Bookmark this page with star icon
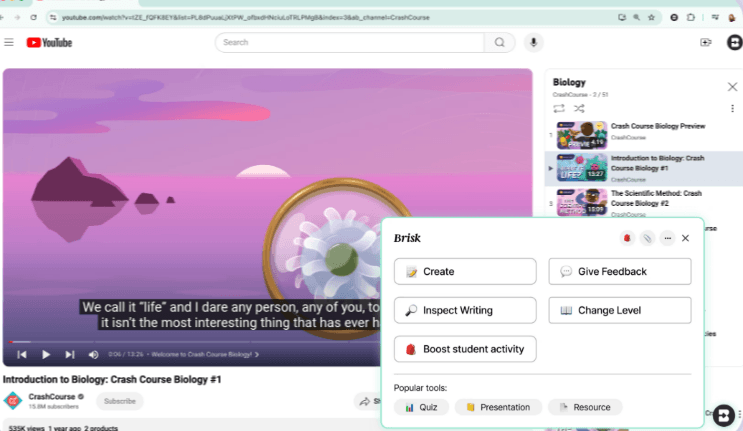The height and width of the screenshot is (431, 743). (652, 18)
